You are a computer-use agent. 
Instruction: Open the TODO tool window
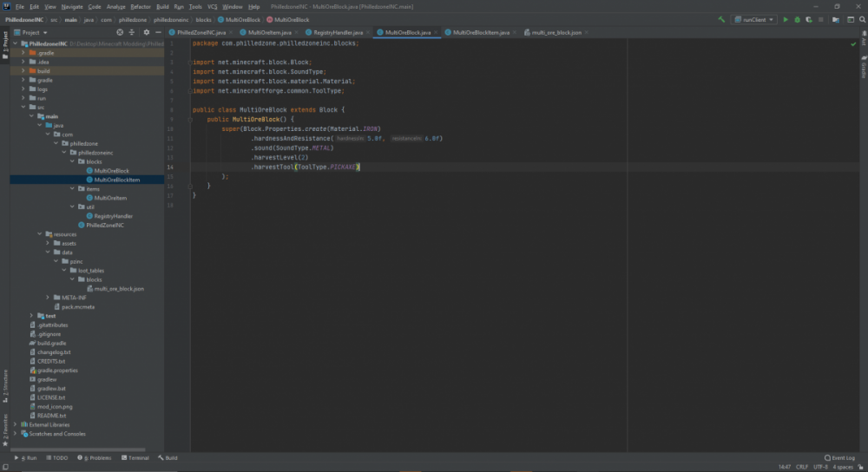point(57,458)
